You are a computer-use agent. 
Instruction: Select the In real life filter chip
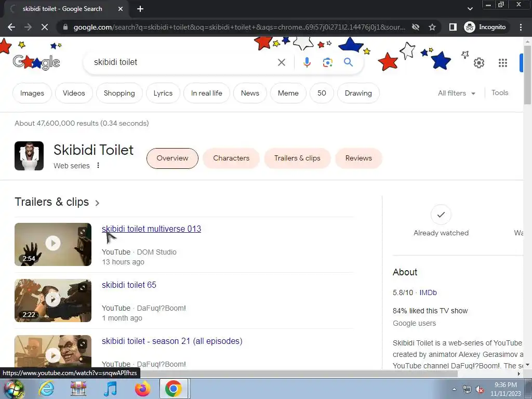(207, 93)
